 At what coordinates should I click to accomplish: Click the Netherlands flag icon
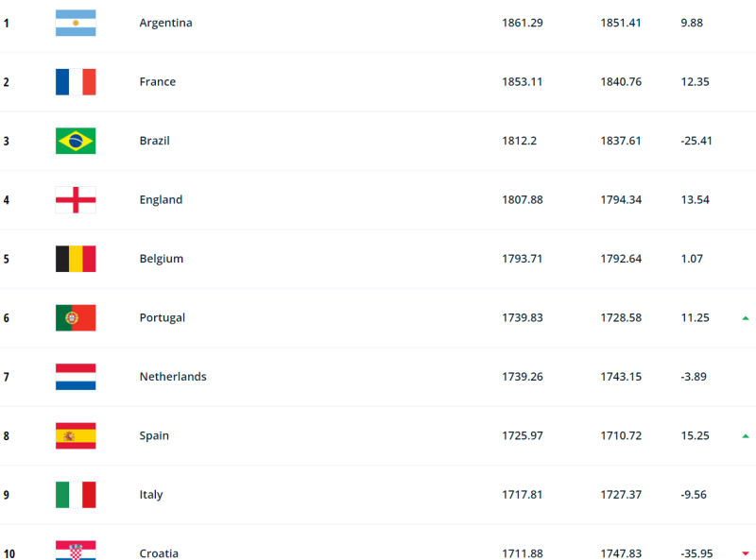coord(76,377)
